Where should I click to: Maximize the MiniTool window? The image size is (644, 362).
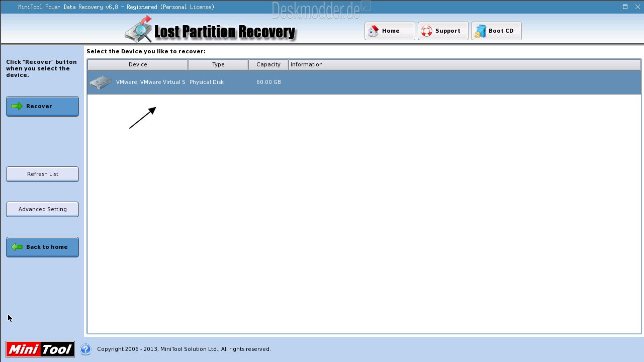(x=625, y=7)
